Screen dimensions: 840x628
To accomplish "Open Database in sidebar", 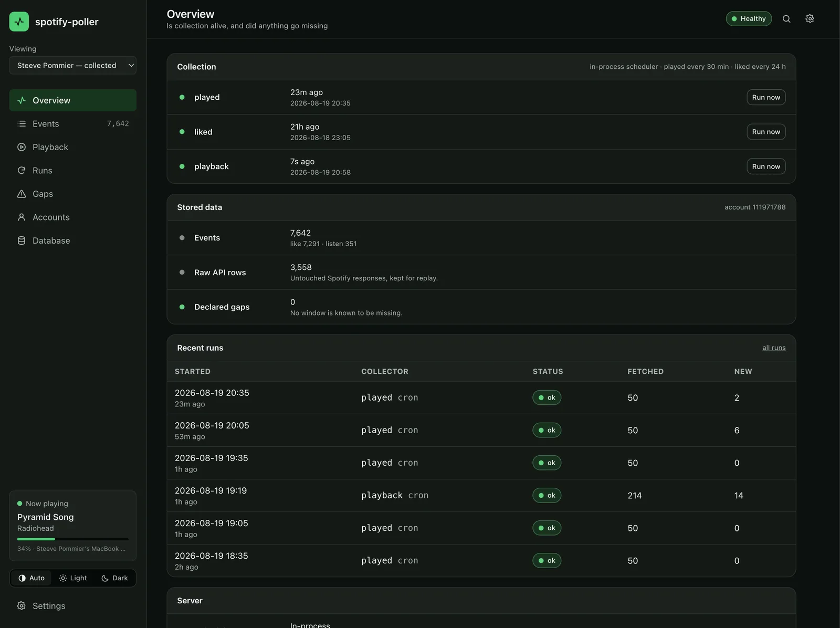I will [x=73, y=240].
